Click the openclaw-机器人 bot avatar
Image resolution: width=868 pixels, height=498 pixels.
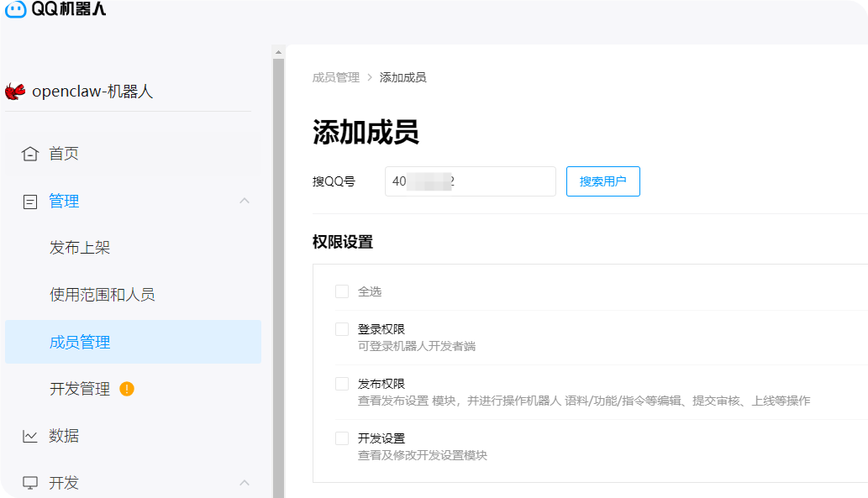coord(13,90)
